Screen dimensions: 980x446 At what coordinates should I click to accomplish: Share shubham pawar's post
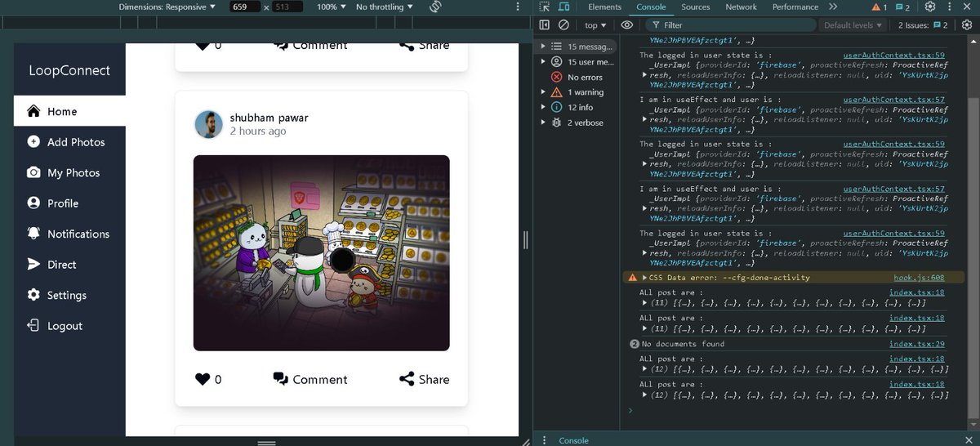click(424, 379)
